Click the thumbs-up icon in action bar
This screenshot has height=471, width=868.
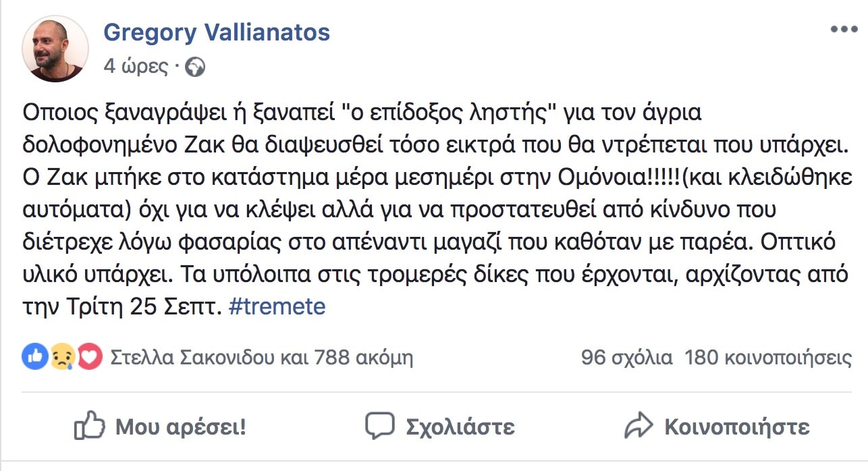tap(89, 425)
